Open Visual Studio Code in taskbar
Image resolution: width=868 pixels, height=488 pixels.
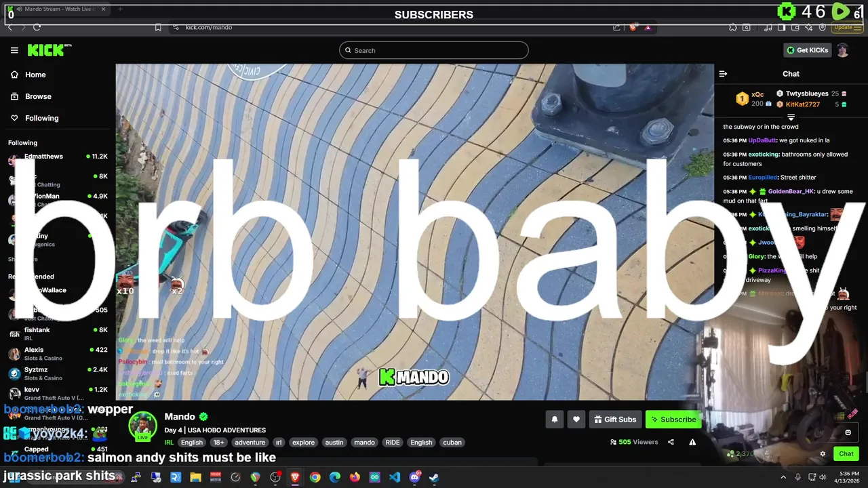[x=395, y=477]
